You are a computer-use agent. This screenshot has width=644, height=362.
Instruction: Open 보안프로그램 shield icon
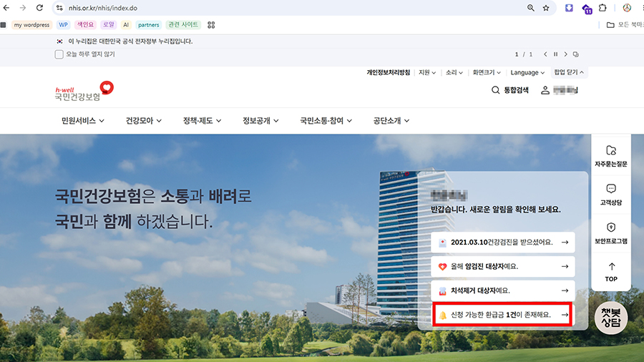coord(611,233)
